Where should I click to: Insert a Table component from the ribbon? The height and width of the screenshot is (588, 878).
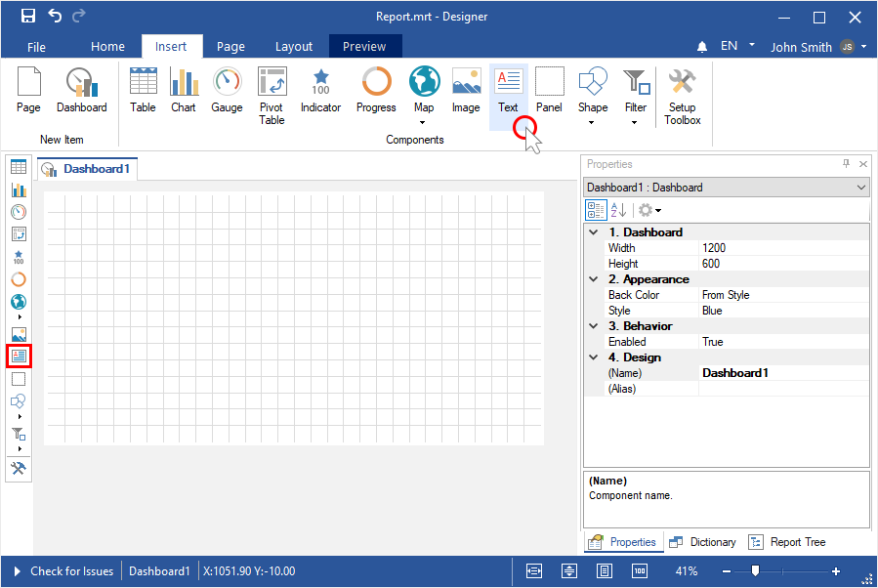pyautogui.click(x=143, y=91)
